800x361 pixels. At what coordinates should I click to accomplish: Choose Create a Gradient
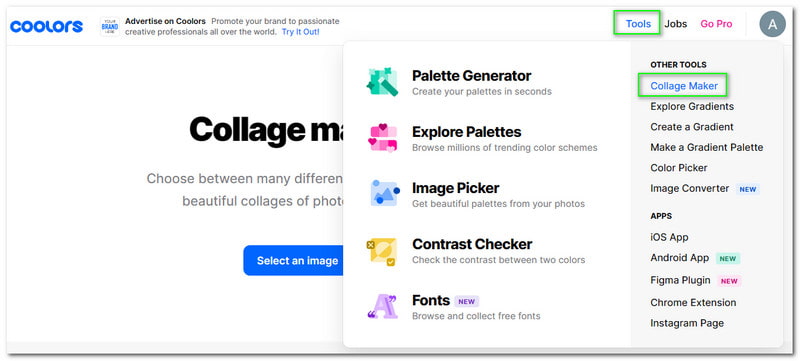691,127
